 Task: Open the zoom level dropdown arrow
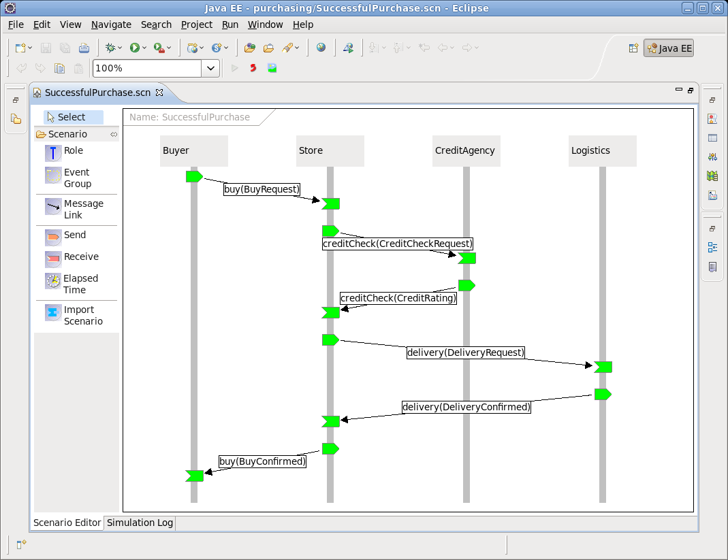click(210, 68)
